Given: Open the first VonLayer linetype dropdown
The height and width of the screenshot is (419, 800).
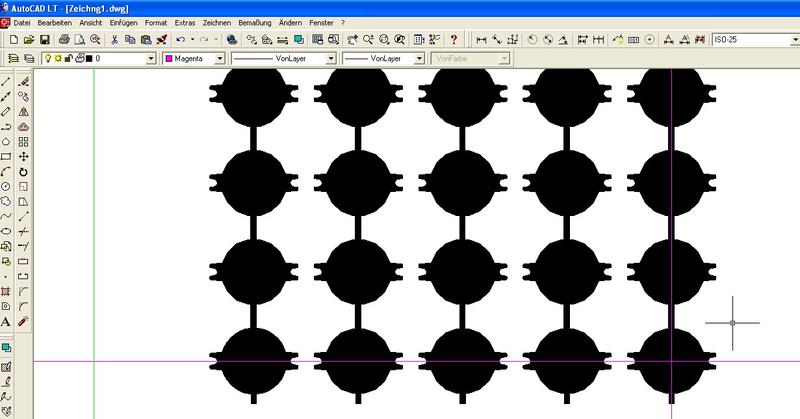Looking at the screenshot, I should tap(331, 59).
